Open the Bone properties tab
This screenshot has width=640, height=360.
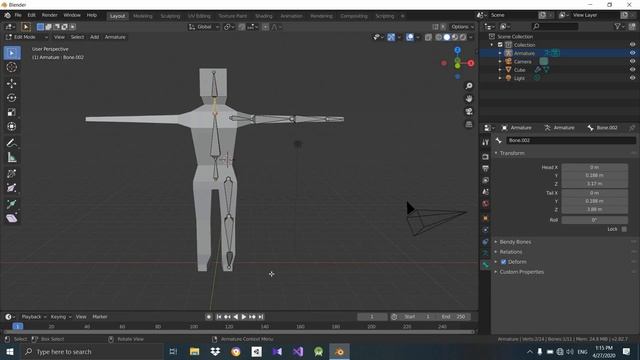[485, 265]
